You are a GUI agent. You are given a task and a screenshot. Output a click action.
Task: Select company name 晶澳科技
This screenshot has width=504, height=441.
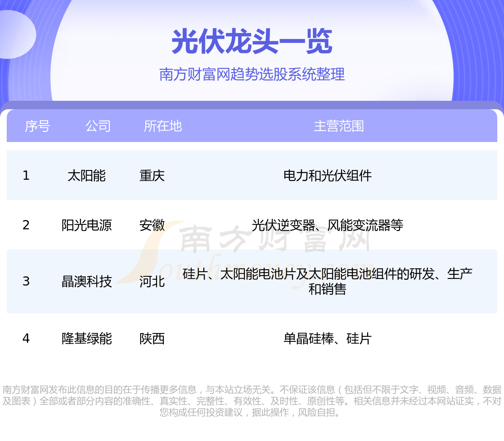click(87, 281)
